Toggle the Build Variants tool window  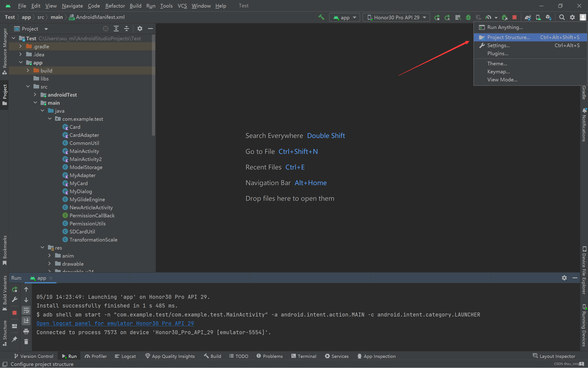[x=4, y=293]
